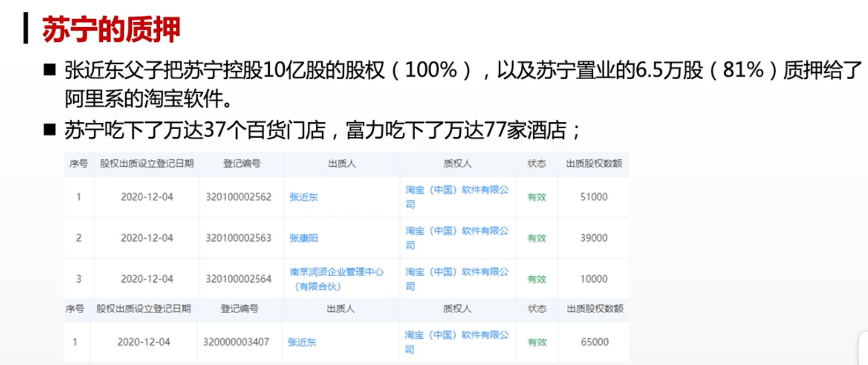
Task: Select upper table header 状态
Action: (537, 163)
